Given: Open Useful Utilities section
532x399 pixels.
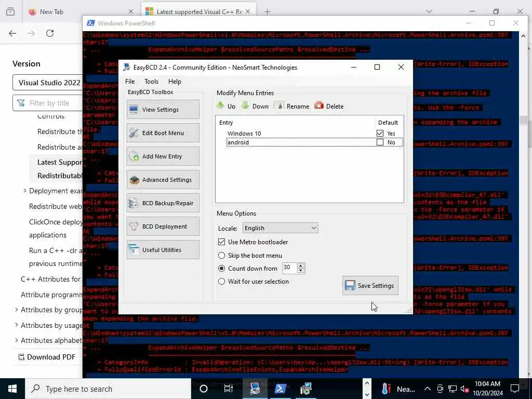Looking at the screenshot, I should (163, 250).
